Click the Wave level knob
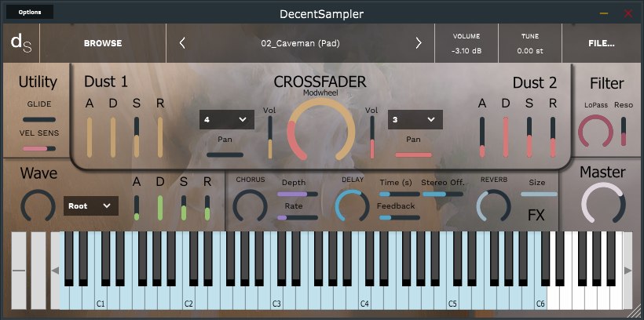The width and height of the screenshot is (644, 320). 38,206
